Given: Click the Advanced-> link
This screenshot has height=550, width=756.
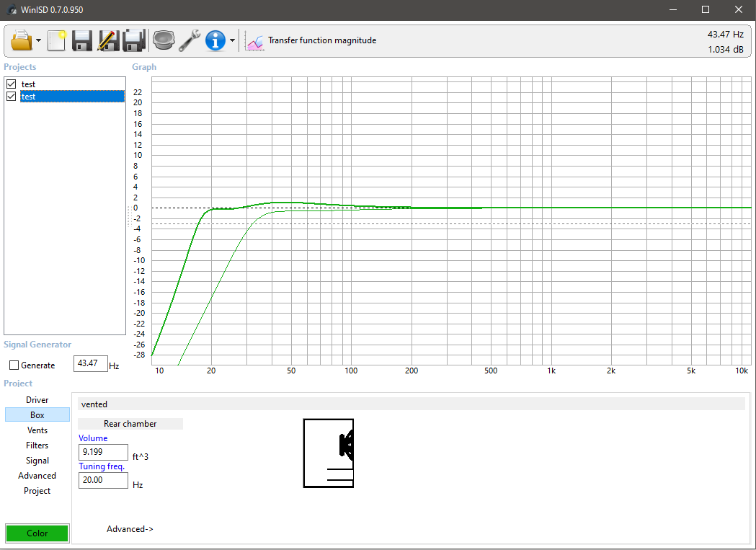Looking at the screenshot, I should click(130, 529).
